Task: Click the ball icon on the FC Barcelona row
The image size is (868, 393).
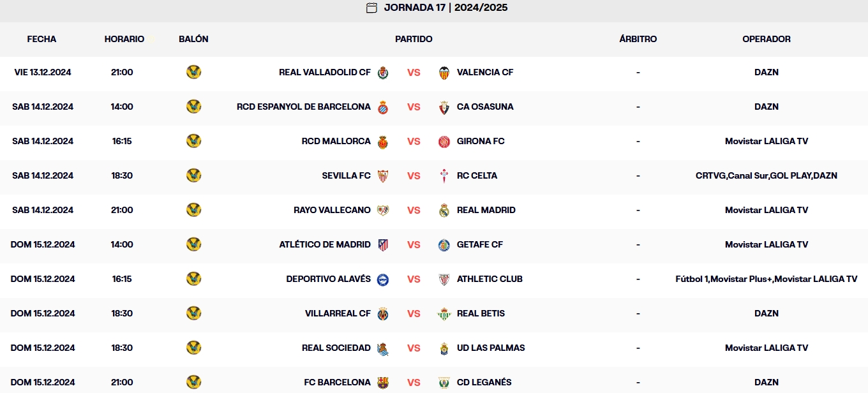Action: (x=193, y=382)
